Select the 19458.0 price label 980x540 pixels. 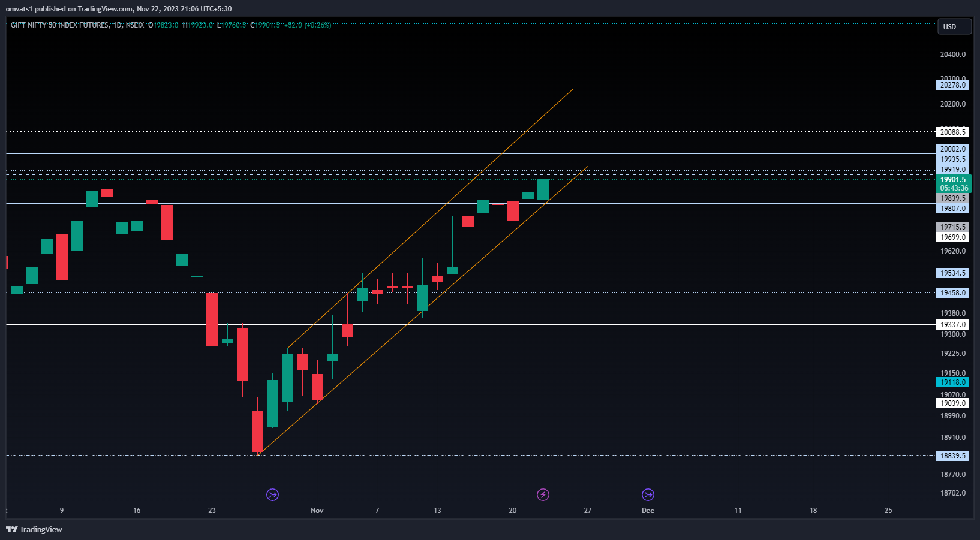[x=952, y=293]
